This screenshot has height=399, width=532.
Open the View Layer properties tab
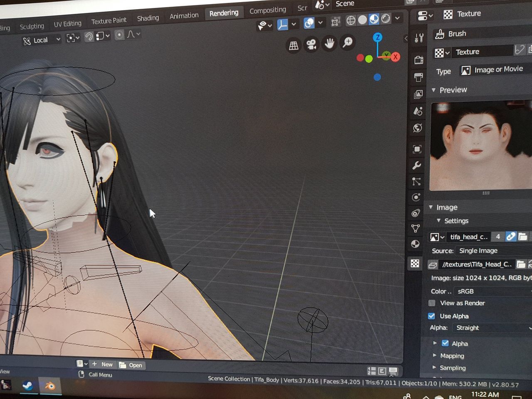pos(418,94)
